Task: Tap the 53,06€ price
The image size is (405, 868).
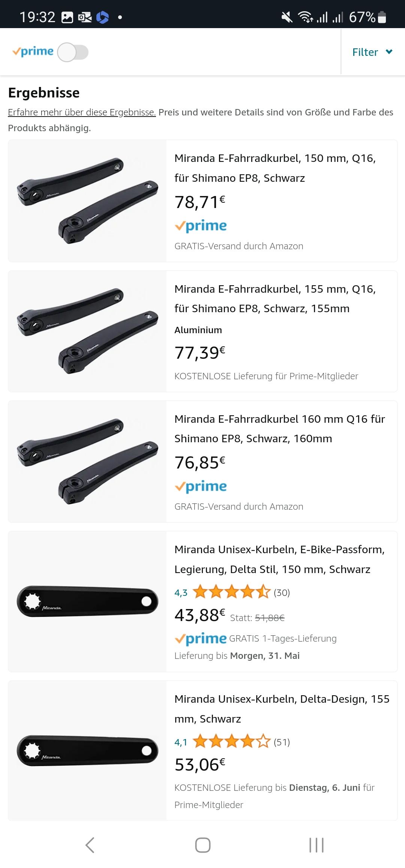Action: tap(200, 765)
